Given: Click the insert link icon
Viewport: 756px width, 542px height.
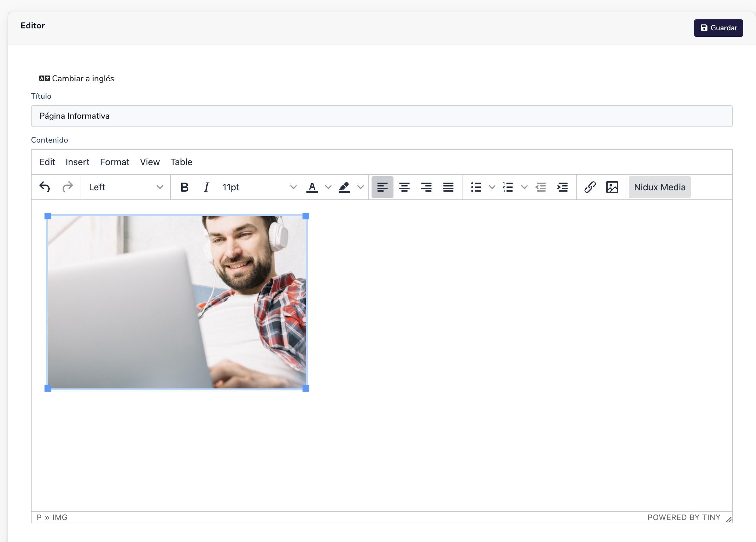Looking at the screenshot, I should click(x=590, y=187).
